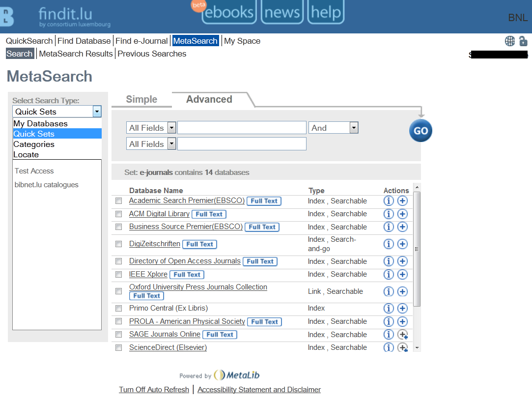
Task: Show info for Directory of Open Access Journals
Action: click(x=389, y=261)
